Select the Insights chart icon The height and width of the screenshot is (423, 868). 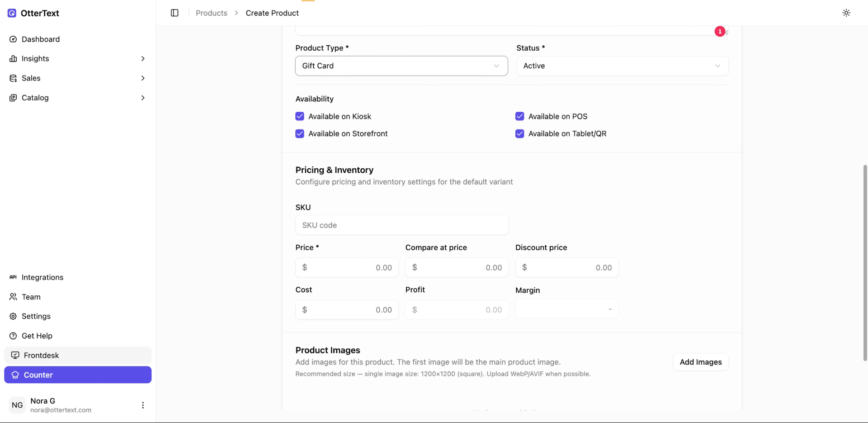coord(13,58)
